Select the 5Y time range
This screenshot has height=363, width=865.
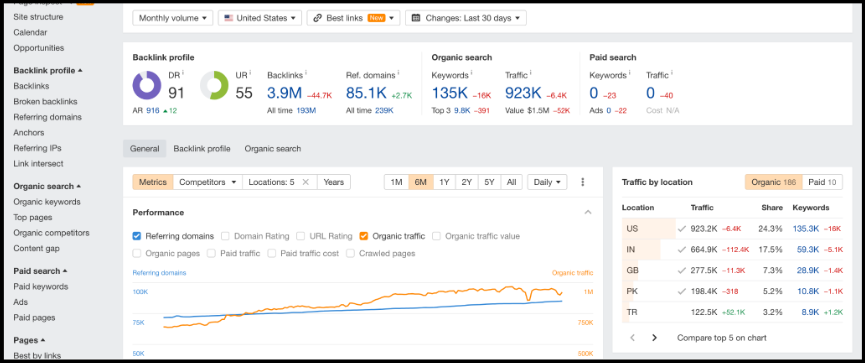click(489, 182)
